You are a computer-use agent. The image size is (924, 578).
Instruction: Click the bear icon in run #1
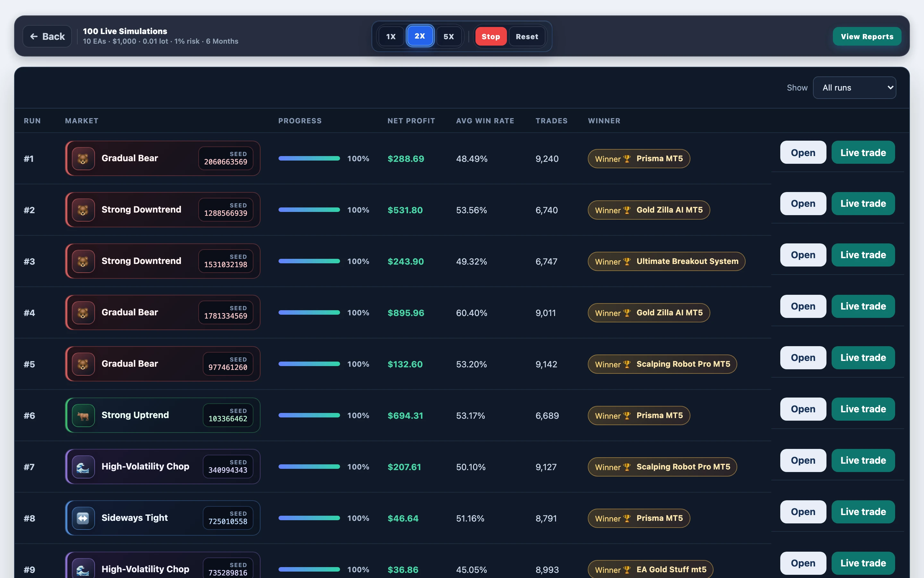tap(83, 158)
